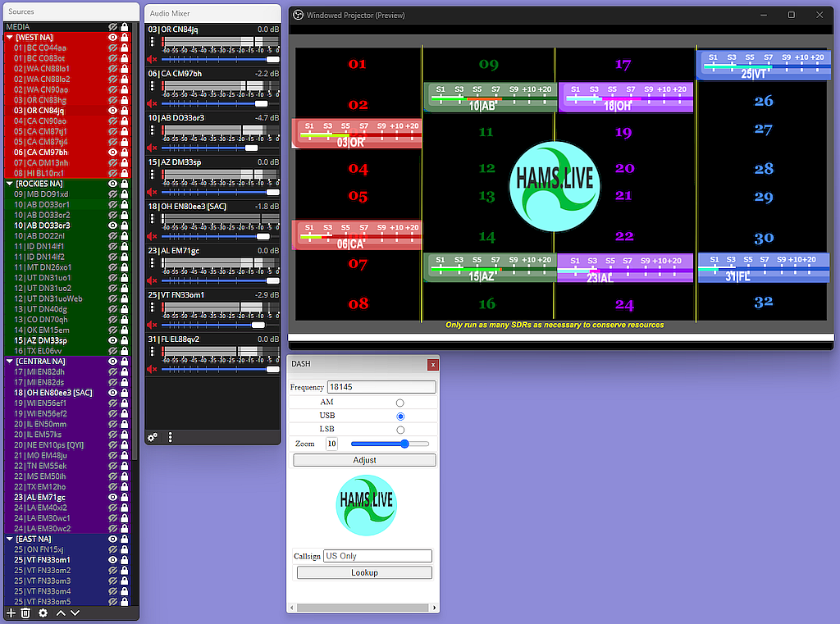840x624 pixels.
Task: Unmute the 31|FL EL88qv2 mixer channel
Action: click(152, 370)
